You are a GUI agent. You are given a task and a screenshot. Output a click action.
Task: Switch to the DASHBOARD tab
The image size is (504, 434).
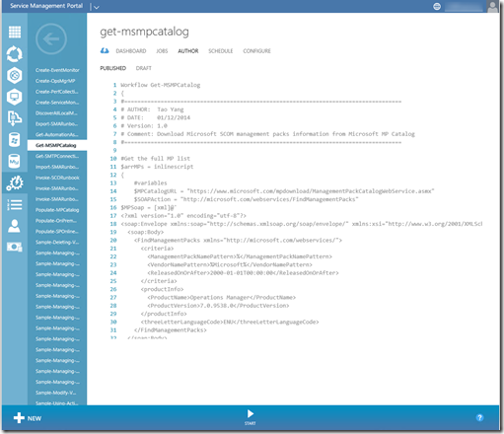pyautogui.click(x=131, y=51)
